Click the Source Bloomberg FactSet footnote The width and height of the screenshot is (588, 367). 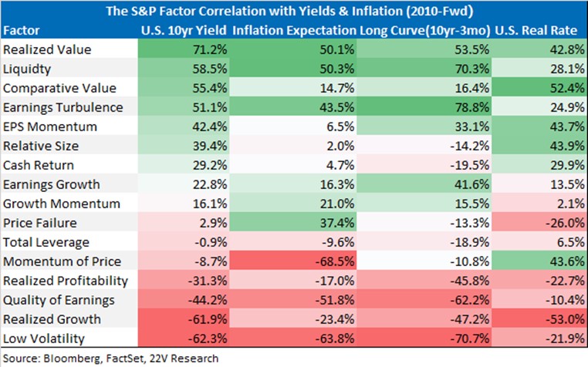tap(110, 359)
